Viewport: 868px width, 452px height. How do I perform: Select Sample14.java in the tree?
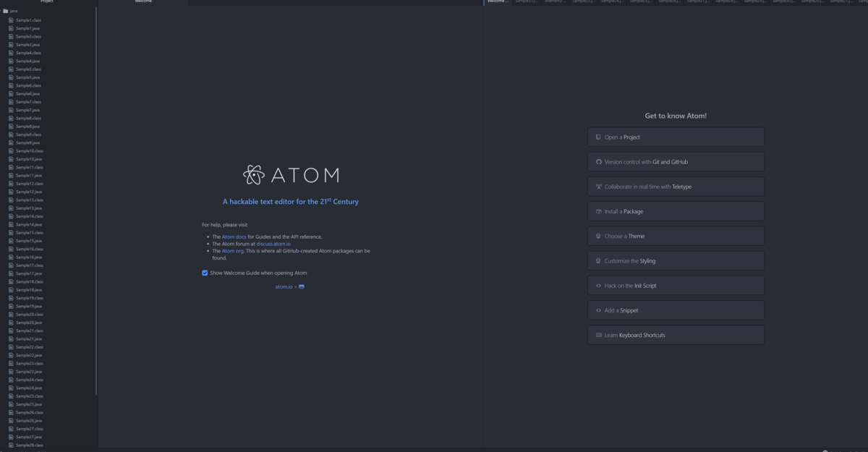[29, 224]
